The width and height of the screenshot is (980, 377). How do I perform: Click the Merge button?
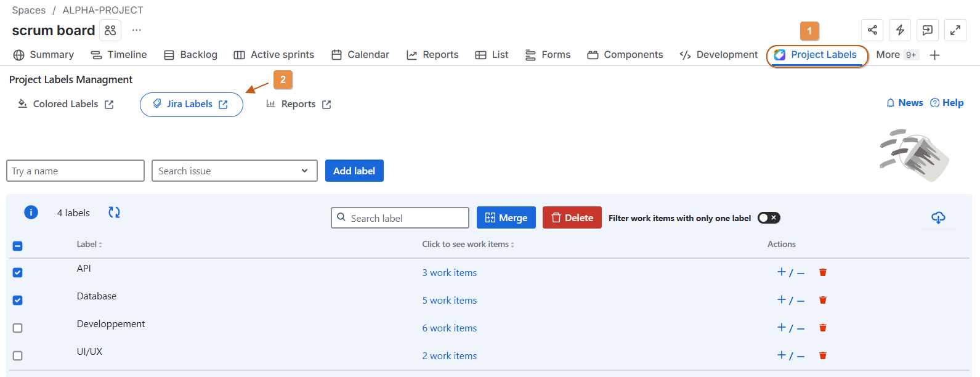click(x=506, y=217)
